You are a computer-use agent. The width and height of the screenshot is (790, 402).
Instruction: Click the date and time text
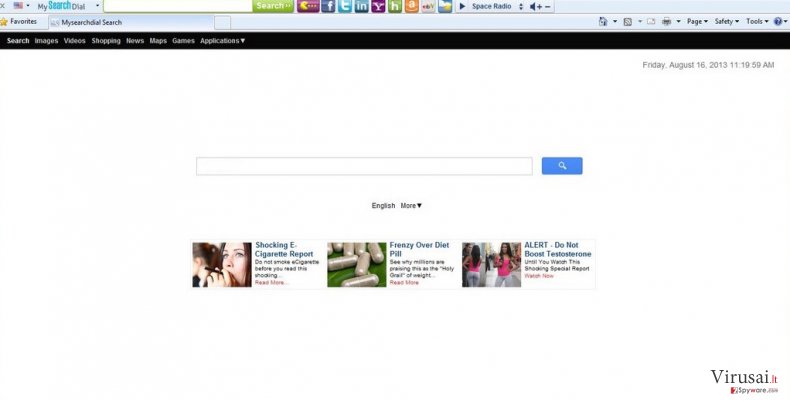coord(708,65)
